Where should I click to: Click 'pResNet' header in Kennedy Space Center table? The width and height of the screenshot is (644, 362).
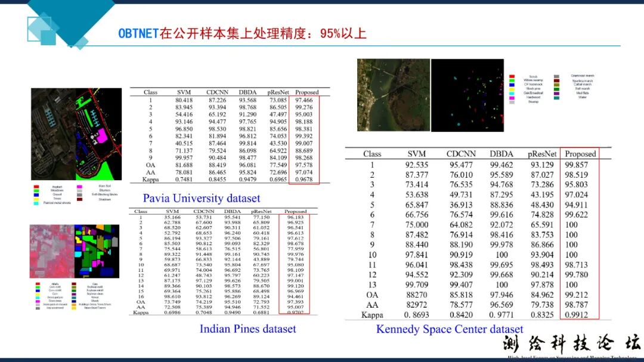pyautogui.click(x=542, y=154)
